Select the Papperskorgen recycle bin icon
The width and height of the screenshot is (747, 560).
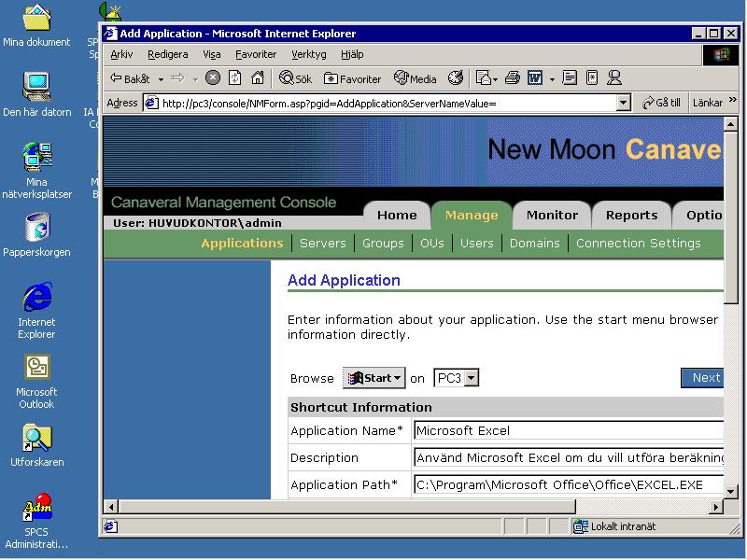pos(36,235)
